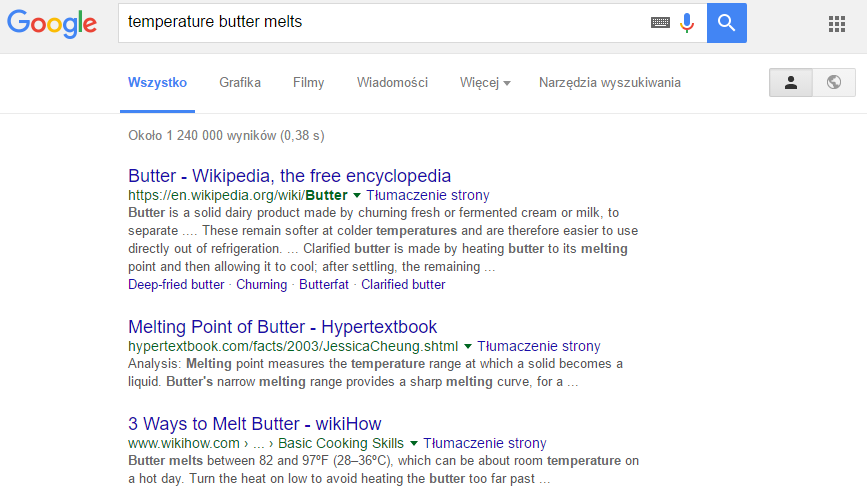
Task: Open the Wiadomości tab
Action: tap(392, 83)
